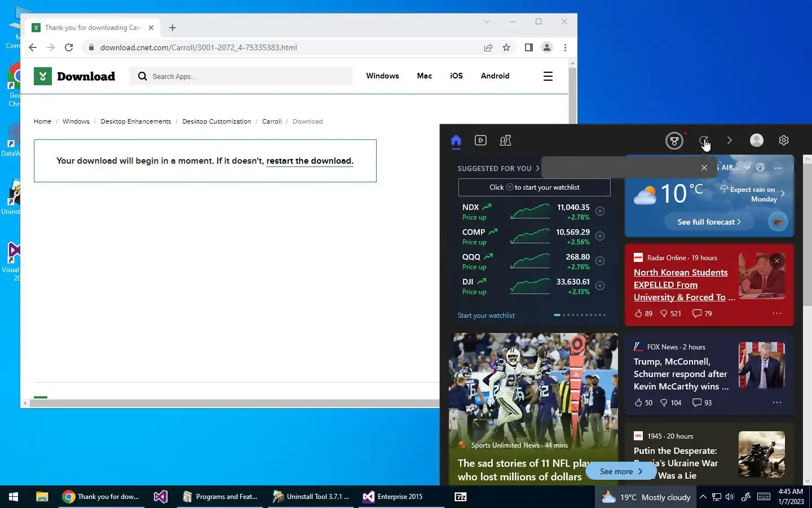This screenshot has height=508, width=812.
Task: Dislike the Radar Online story
Action: [670, 313]
